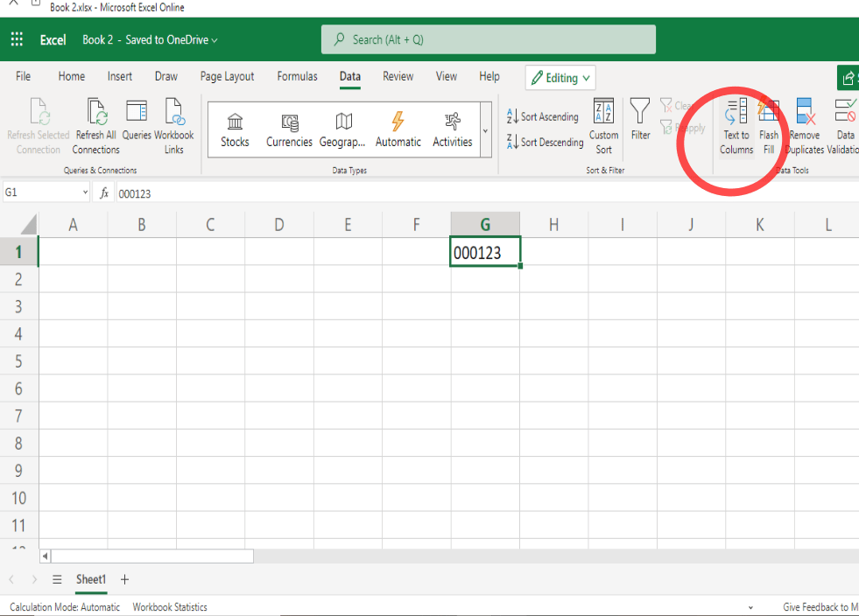
Task: Click Refresh All Connections
Action: pos(95,129)
